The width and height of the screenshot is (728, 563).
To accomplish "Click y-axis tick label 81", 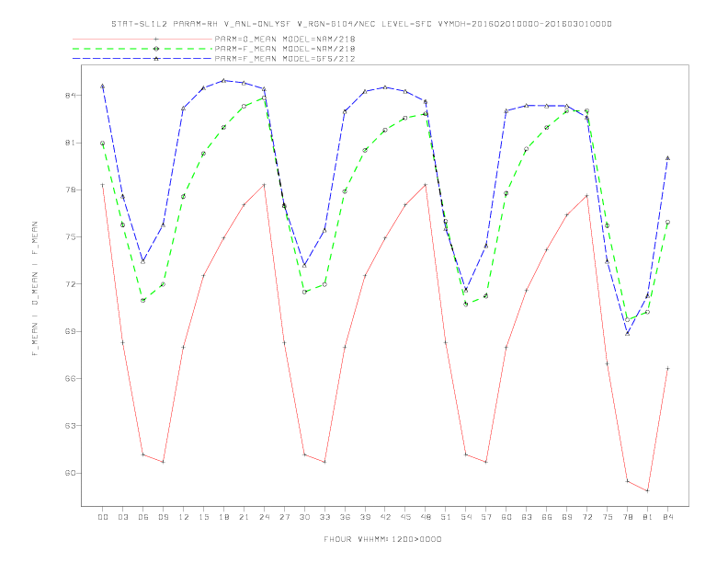I will pyautogui.click(x=70, y=143).
